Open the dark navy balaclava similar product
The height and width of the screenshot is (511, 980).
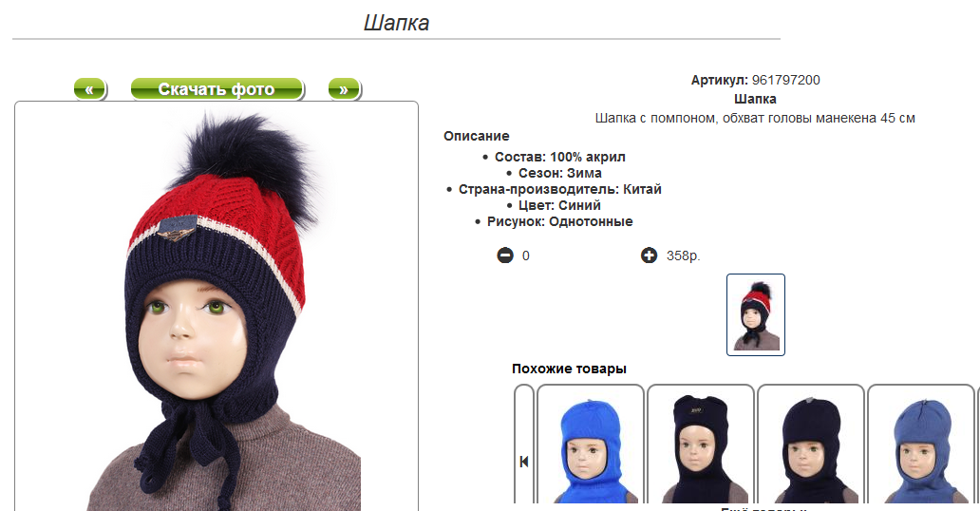pyautogui.click(x=811, y=445)
